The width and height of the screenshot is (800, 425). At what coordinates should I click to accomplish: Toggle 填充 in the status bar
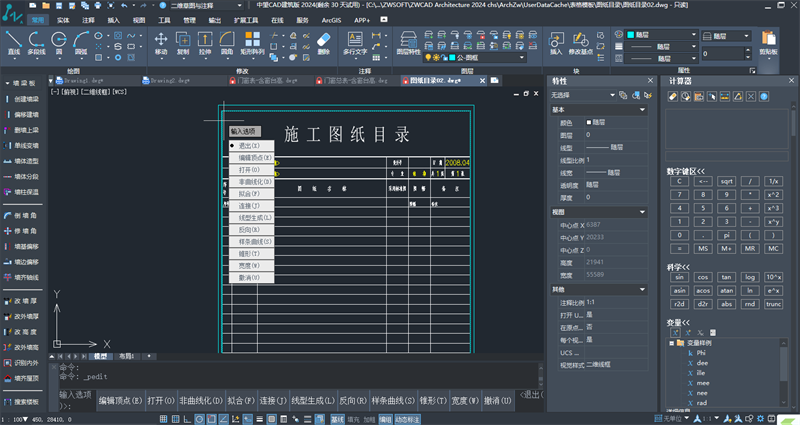click(x=353, y=419)
